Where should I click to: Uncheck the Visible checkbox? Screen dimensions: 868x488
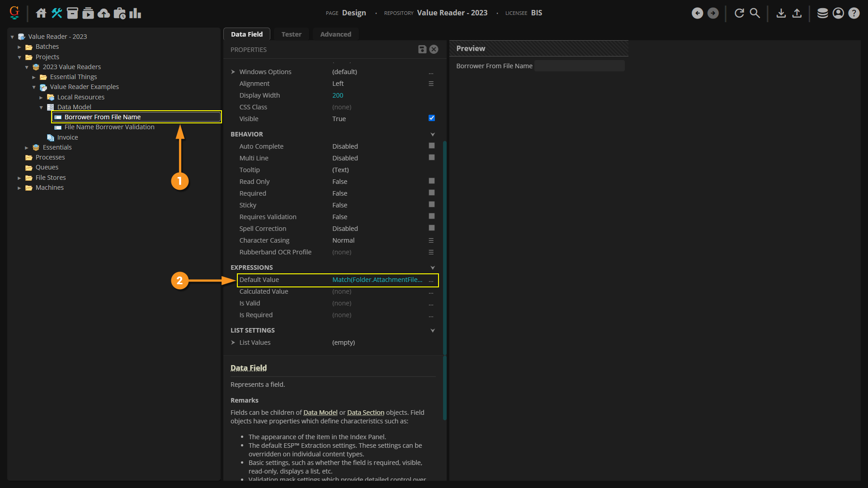coord(432,118)
